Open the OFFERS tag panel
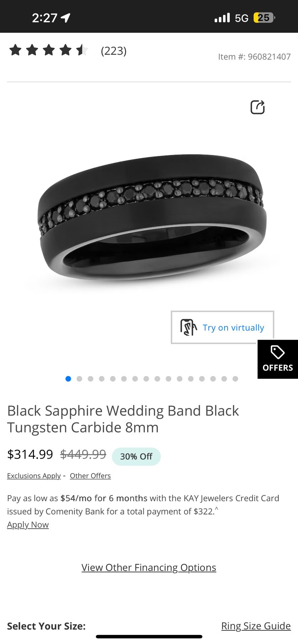The width and height of the screenshot is (298, 644). pyautogui.click(x=278, y=359)
